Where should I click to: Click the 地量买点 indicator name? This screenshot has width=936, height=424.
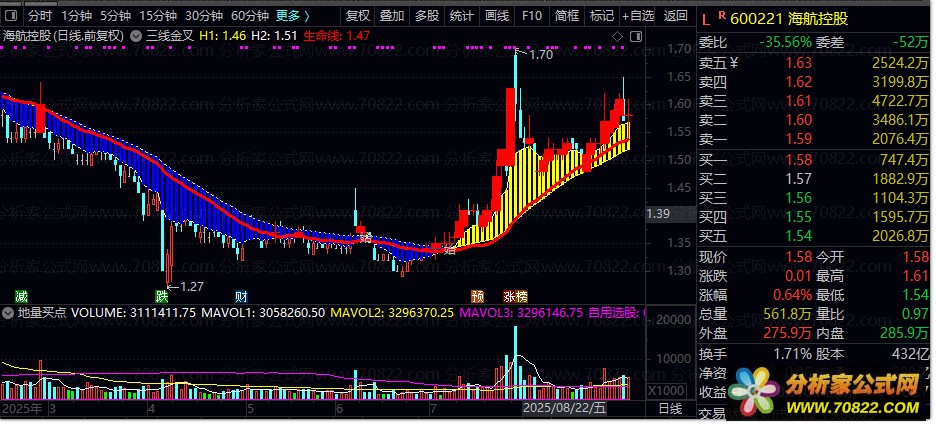pos(42,312)
